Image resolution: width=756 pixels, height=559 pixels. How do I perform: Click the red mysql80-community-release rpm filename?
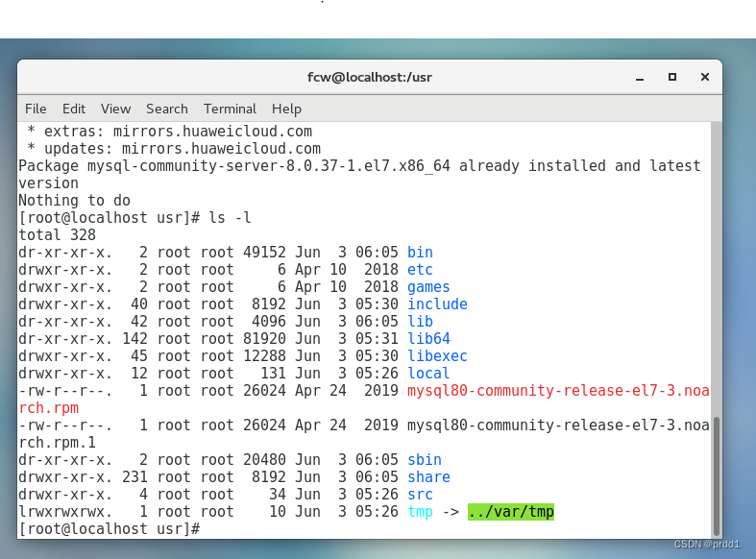[x=558, y=391]
